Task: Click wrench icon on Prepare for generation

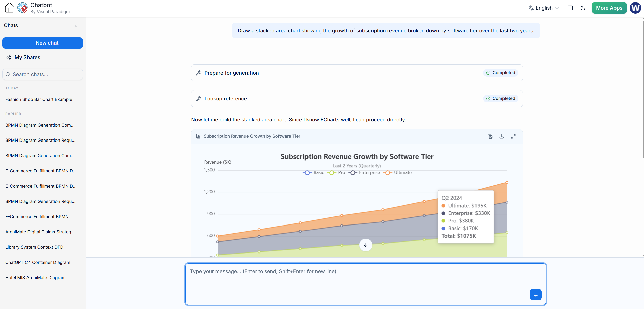Action: tap(199, 73)
